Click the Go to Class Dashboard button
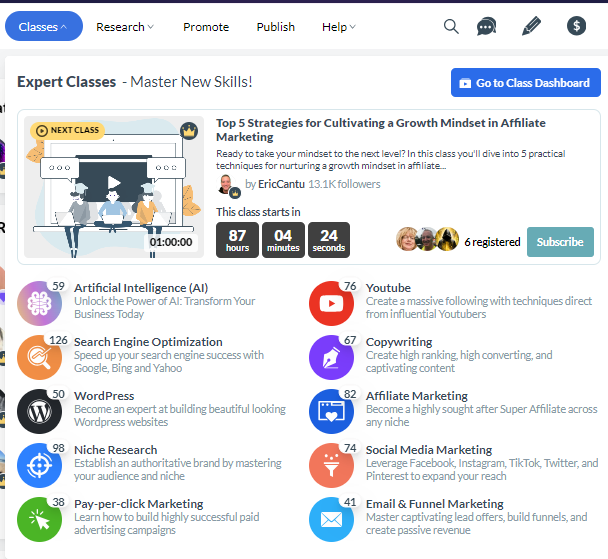This screenshot has height=559, width=608. coord(525,83)
